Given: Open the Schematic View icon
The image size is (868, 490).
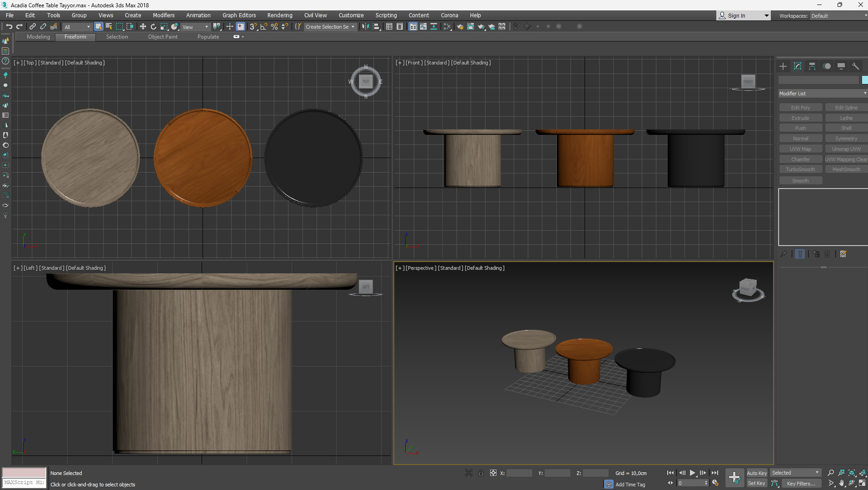Looking at the screenshot, I should pos(434,27).
